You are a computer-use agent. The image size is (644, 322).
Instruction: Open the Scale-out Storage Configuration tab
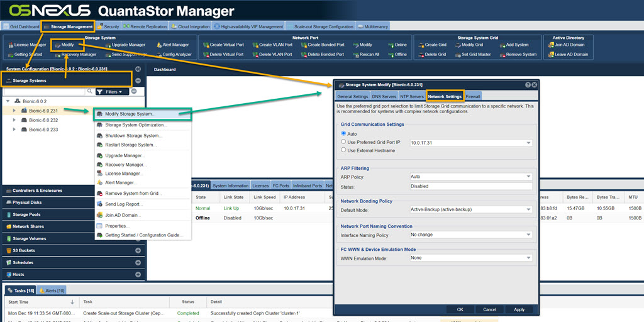pos(320,26)
